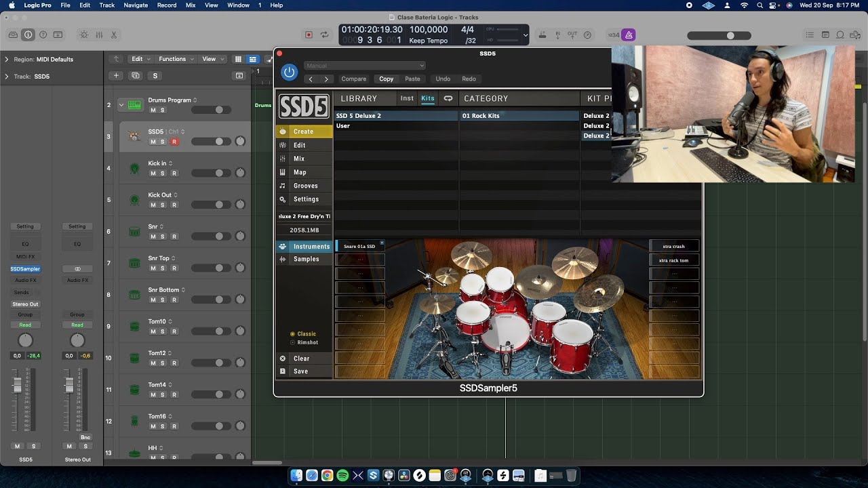
Task: Select the Classic radio option
Action: tap(303, 333)
